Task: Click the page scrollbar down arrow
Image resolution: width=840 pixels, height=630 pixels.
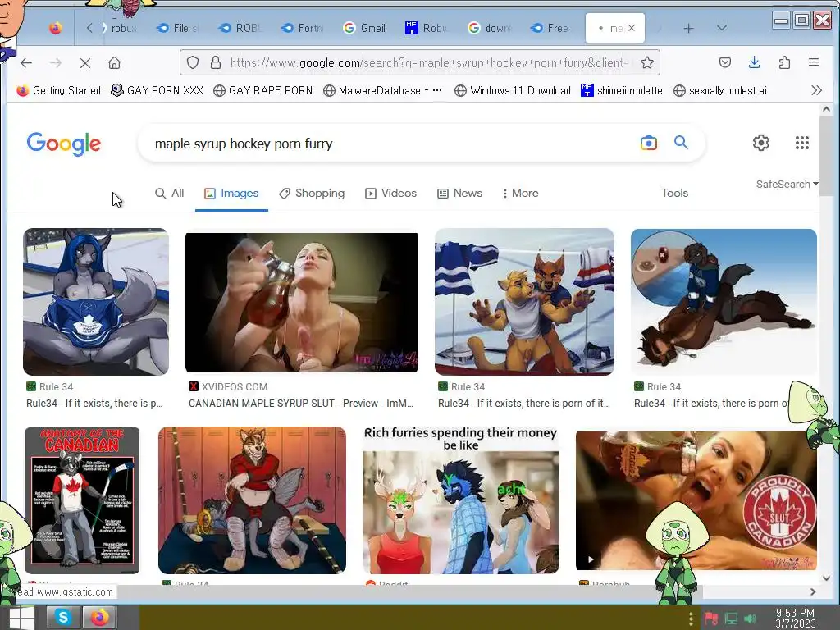Action: (x=826, y=578)
